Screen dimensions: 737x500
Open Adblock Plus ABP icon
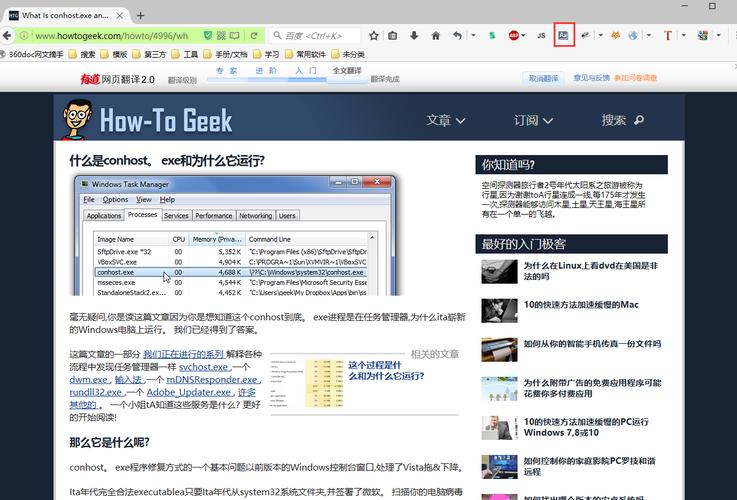tap(513, 35)
